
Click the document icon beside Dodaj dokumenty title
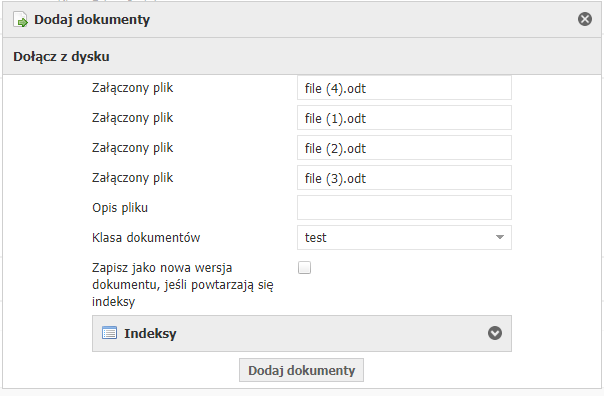[20, 19]
